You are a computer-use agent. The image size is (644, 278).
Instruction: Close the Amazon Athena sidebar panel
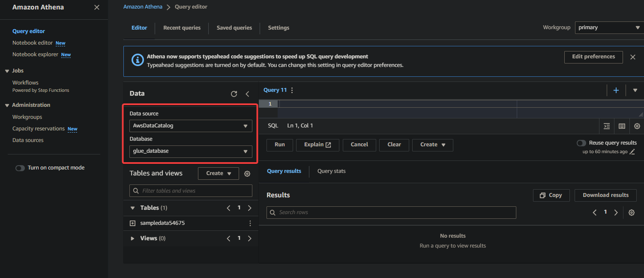pyautogui.click(x=97, y=7)
